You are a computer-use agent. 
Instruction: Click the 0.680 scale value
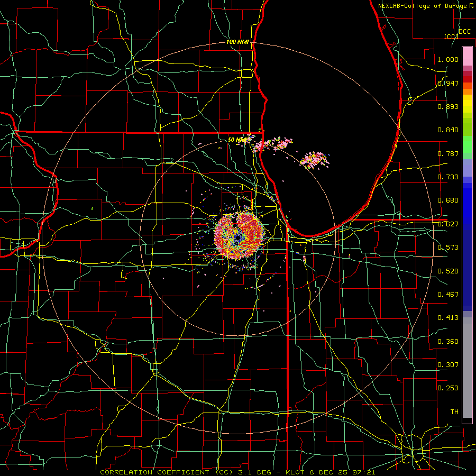448,200
